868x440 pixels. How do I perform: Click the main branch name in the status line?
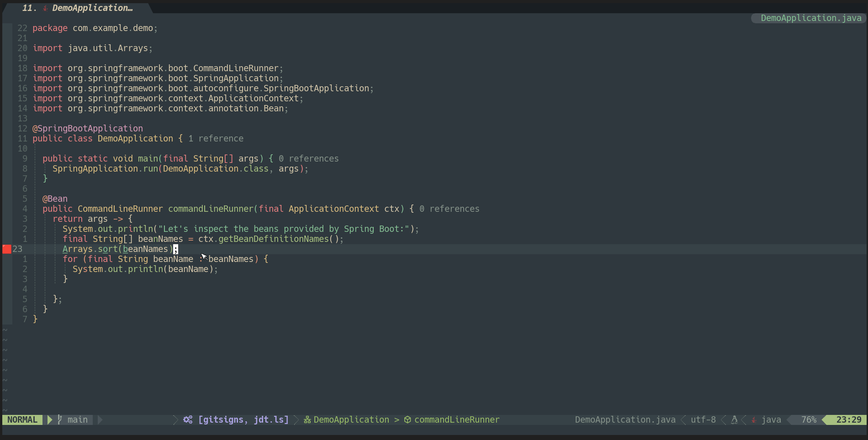click(x=78, y=419)
